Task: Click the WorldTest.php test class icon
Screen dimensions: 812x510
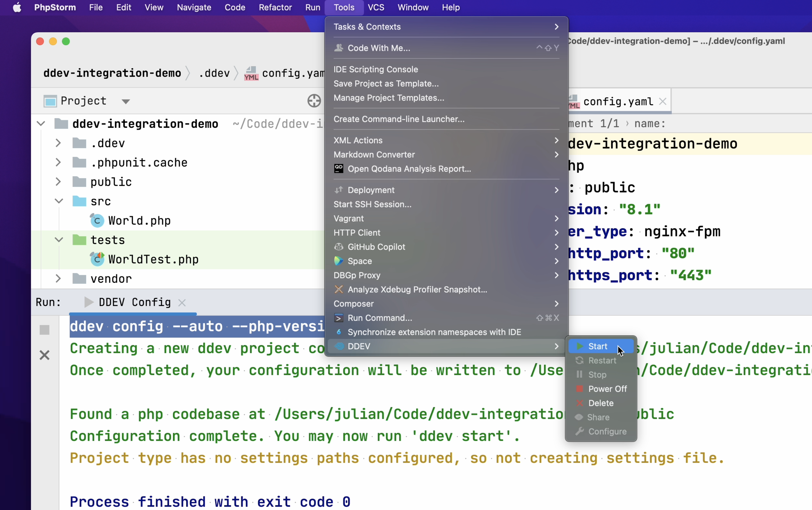Action: [97, 259]
